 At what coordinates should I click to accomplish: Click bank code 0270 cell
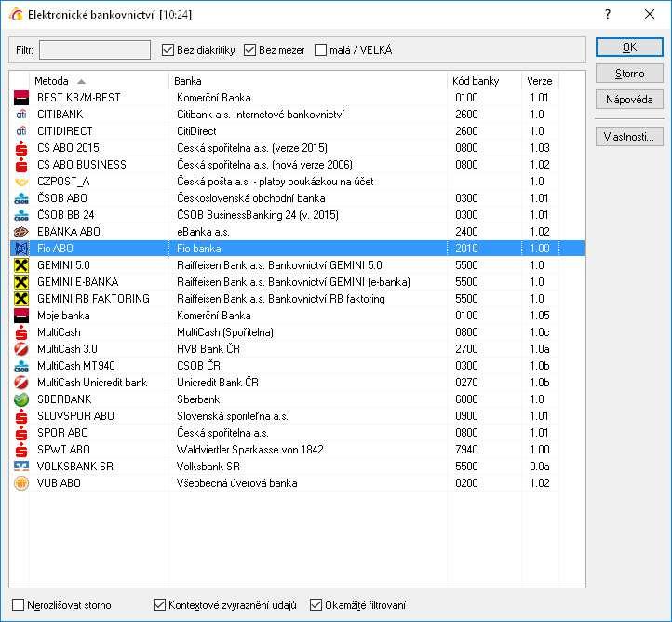466,383
